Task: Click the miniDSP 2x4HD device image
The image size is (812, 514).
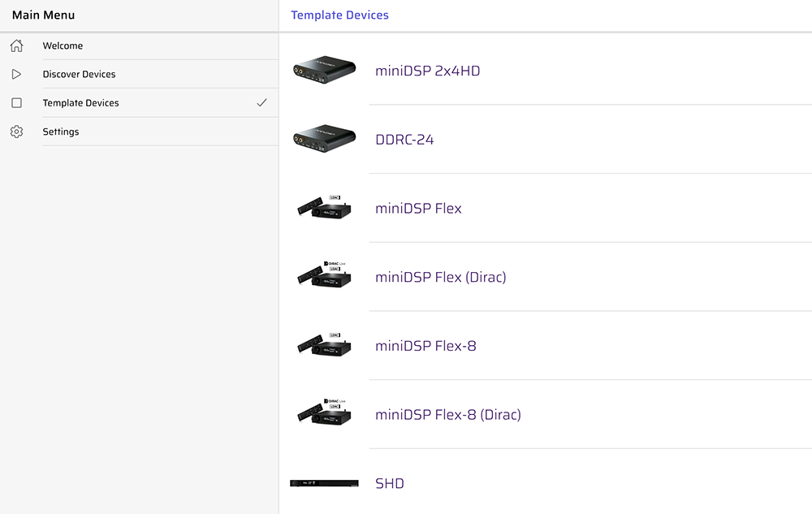Action: tap(324, 70)
